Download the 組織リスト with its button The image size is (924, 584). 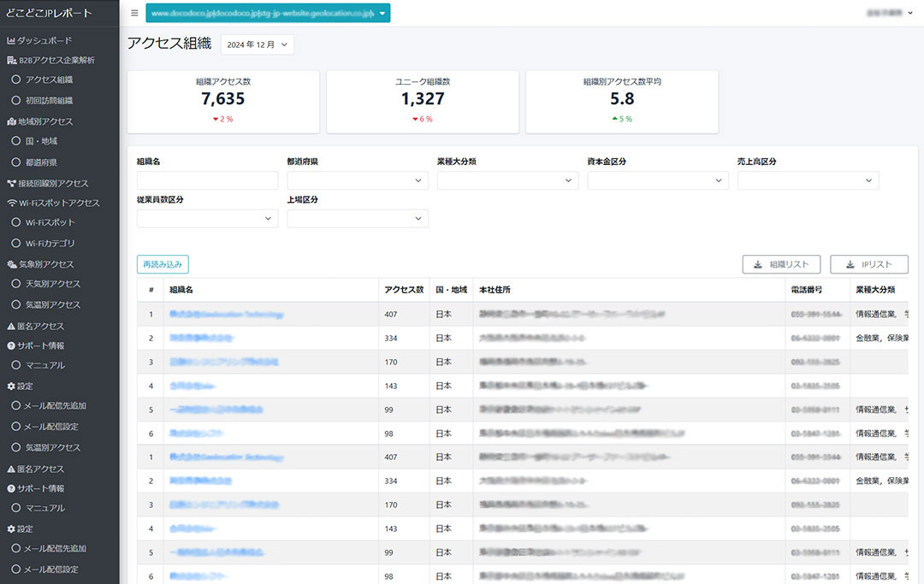click(781, 265)
